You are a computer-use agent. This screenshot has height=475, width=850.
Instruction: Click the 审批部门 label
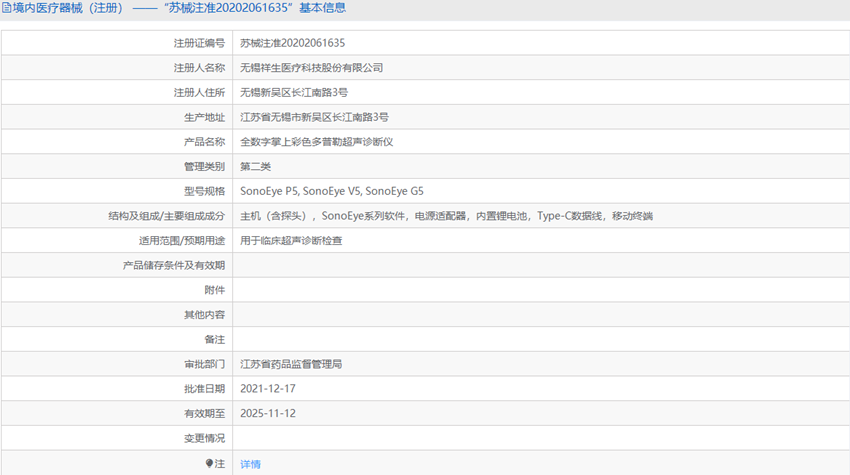(x=204, y=364)
